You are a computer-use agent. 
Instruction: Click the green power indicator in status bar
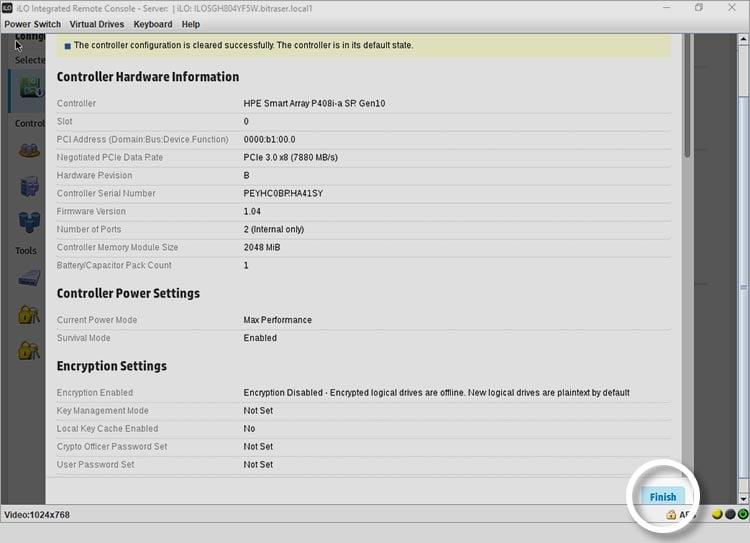tap(742, 514)
